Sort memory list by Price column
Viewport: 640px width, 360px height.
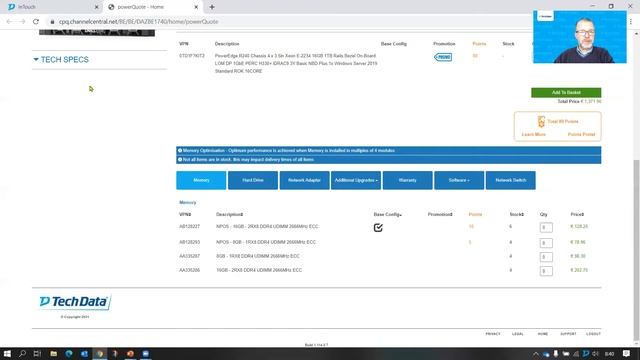577,214
